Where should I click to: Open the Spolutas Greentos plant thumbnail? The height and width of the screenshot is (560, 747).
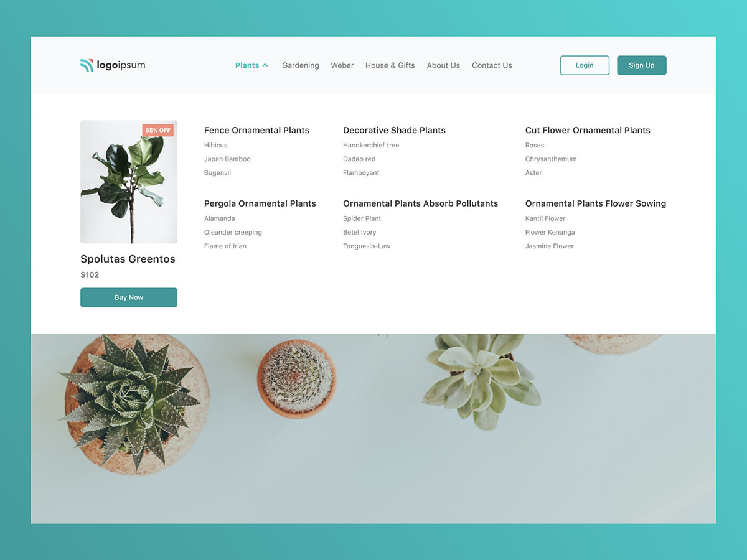point(129,182)
